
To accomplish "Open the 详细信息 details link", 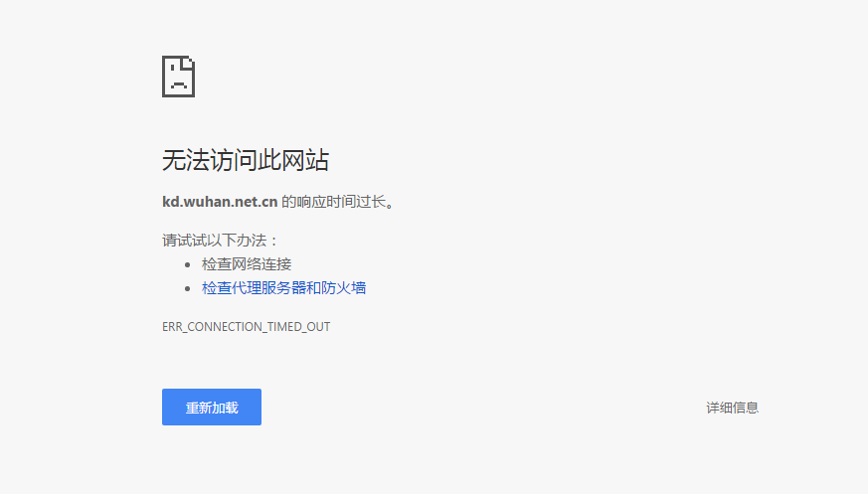I will 732,408.
